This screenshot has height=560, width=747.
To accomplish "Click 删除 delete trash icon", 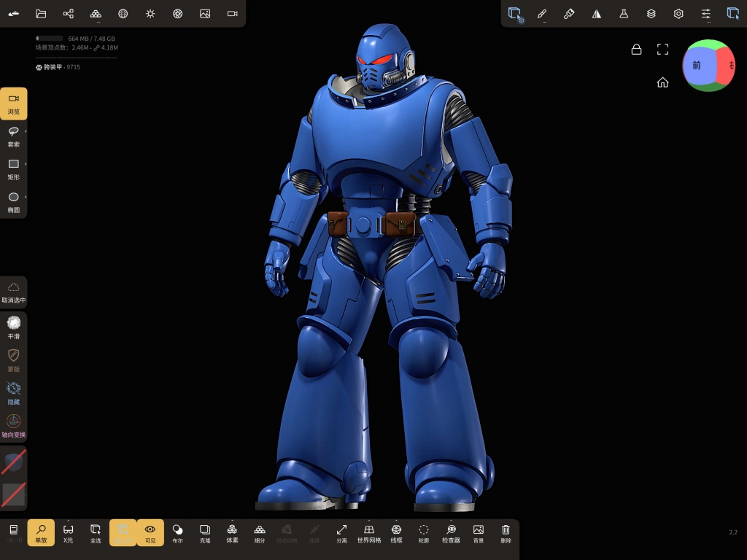I will (x=506, y=532).
